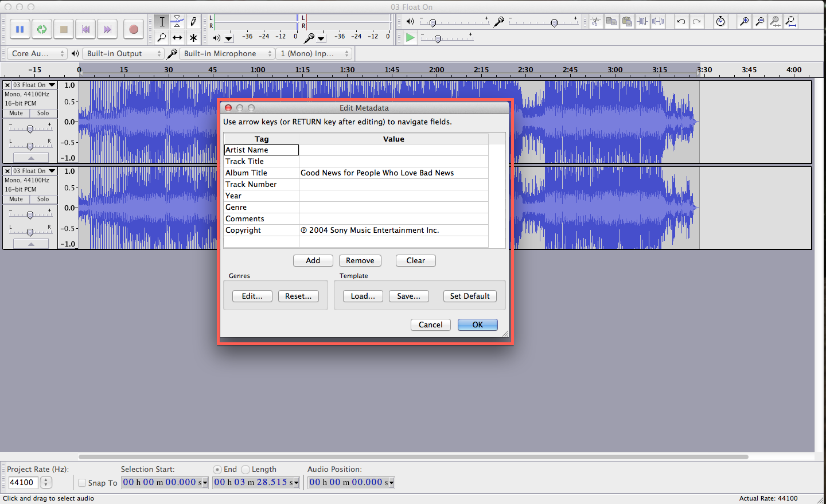This screenshot has height=504, width=826.
Task: Mute the second 03 Float On track
Action: (16, 199)
